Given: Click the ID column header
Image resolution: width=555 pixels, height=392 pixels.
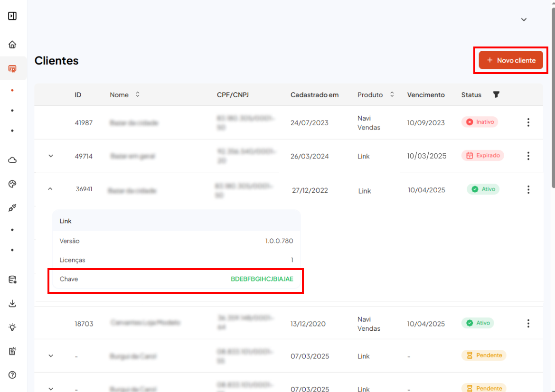Looking at the screenshot, I should (x=78, y=95).
